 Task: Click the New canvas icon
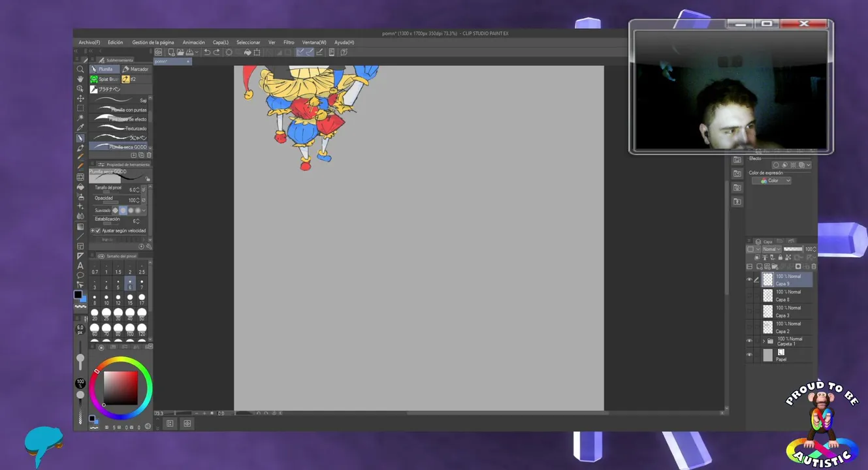click(171, 52)
